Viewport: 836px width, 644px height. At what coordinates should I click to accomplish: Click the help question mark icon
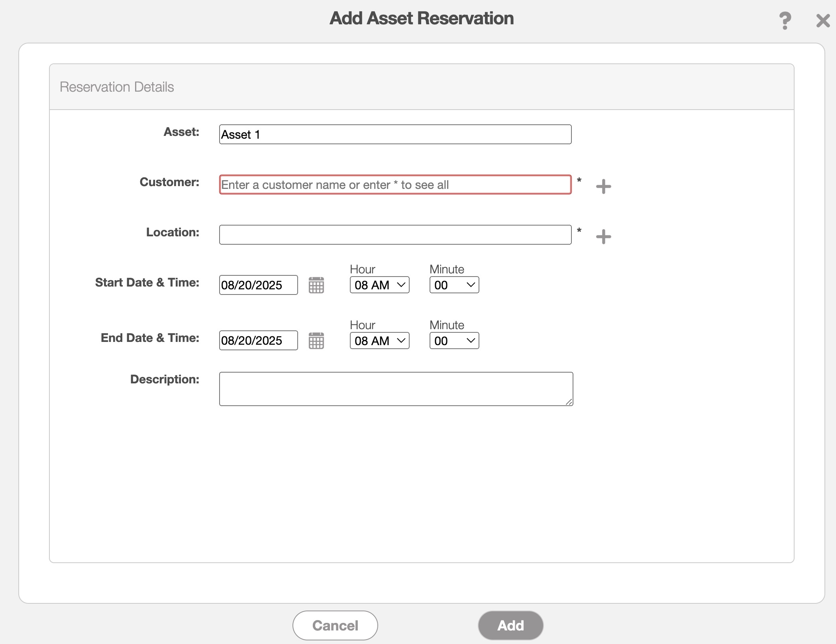click(x=785, y=21)
